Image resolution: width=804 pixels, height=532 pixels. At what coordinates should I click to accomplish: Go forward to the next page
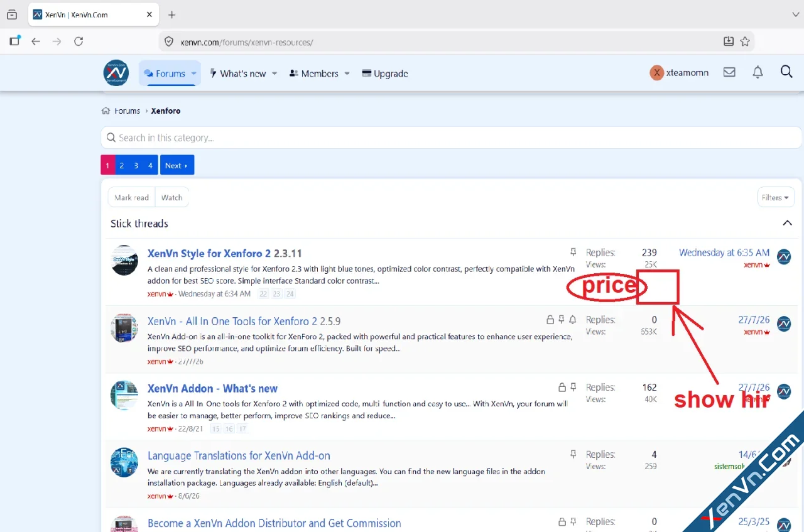click(x=57, y=41)
